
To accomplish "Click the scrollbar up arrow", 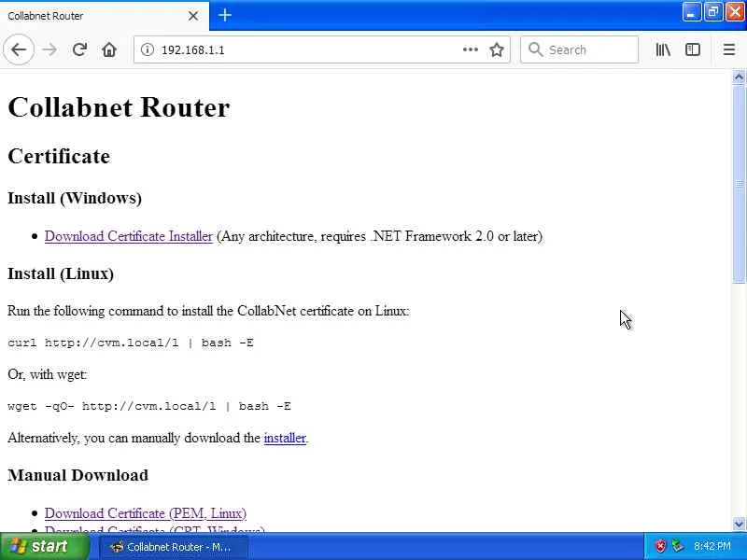I will [x=739, y=77].
